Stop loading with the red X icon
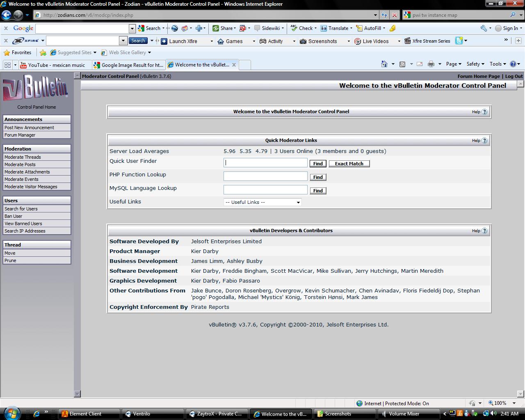525x420 pixels. [x=394, y=15]
